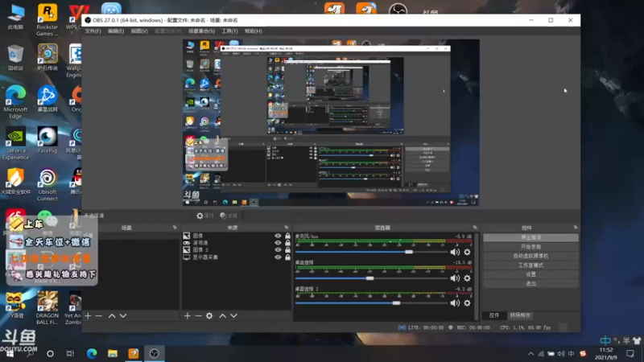Image resolution: width=644 pixels, height=362 pixels.
Task: Open Task View on the taskbar
Action: pos(70,353)
